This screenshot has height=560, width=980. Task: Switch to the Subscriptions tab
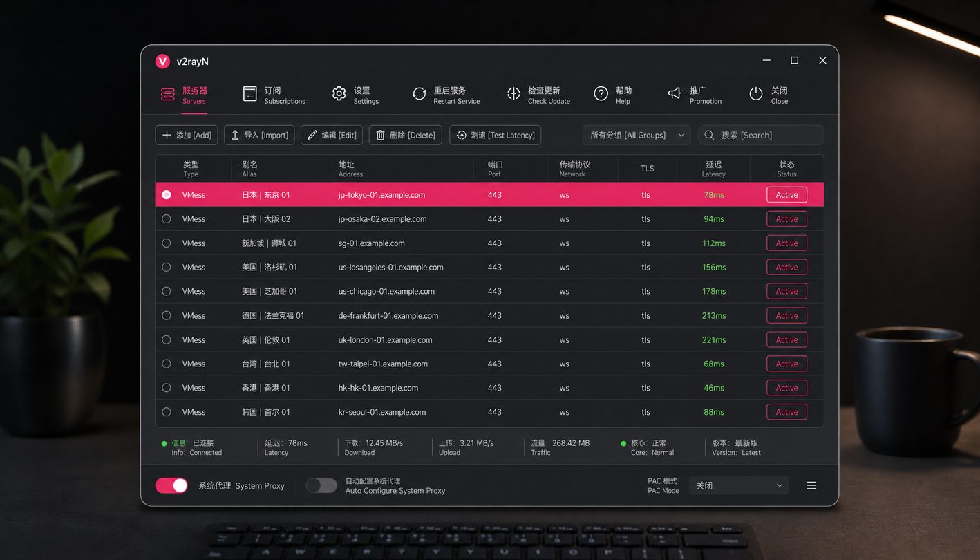pos(274,95)
